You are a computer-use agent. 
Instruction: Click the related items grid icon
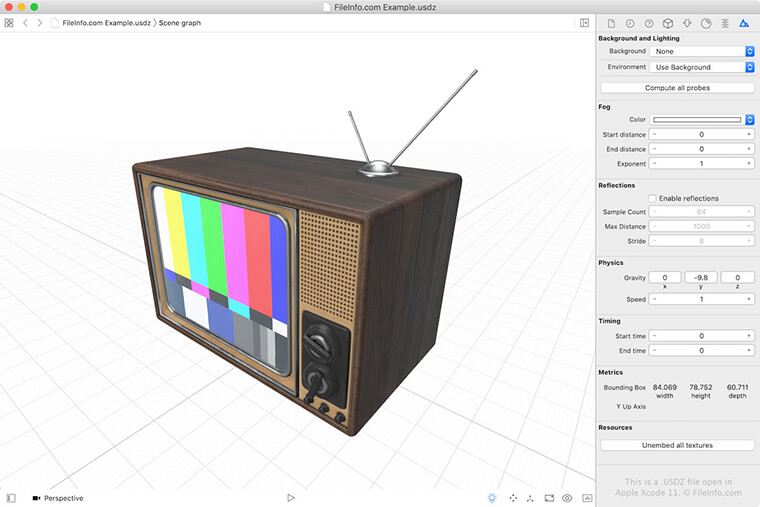9,23
